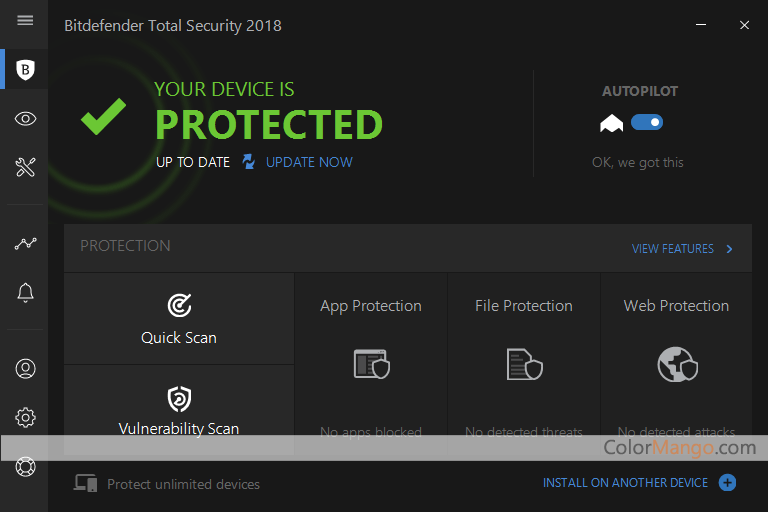
Task: Click the 'UP TO DATE' status text
Action: coord(193,162)
